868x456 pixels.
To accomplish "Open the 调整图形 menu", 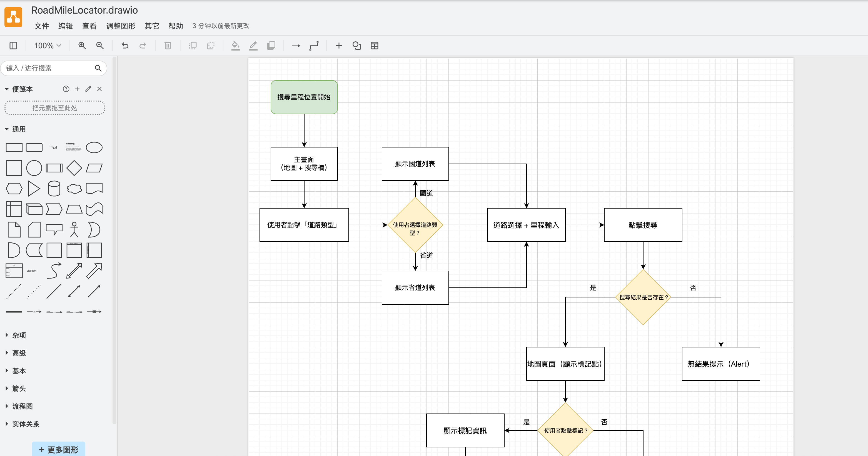I will (121, 26).
